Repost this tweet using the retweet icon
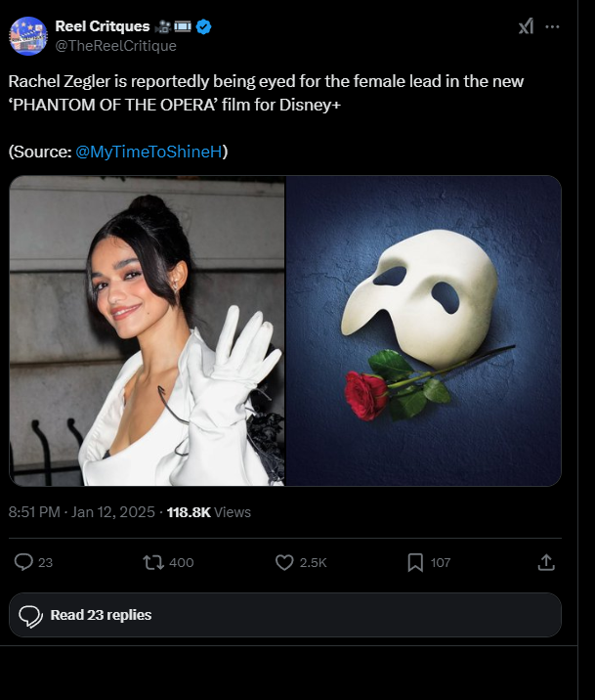This screenshot has height=700, width=595. pyautogui.click(x=153, y=562)
